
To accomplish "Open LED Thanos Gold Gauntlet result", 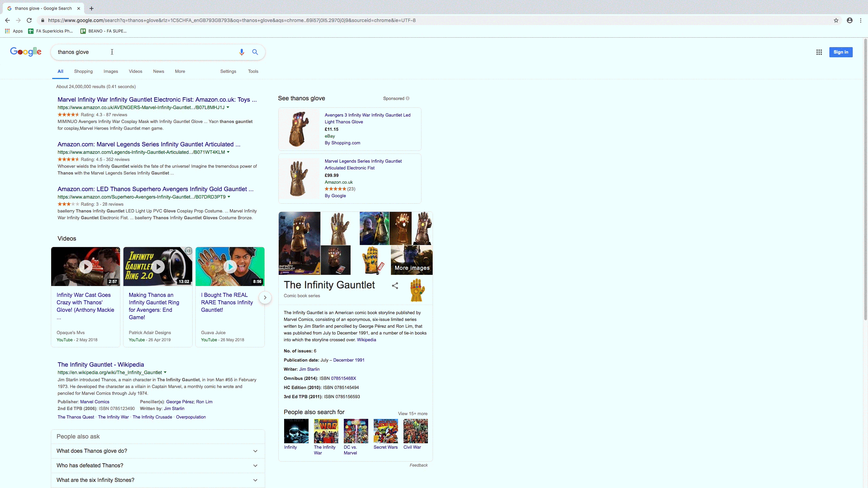I will coord(155,189).
